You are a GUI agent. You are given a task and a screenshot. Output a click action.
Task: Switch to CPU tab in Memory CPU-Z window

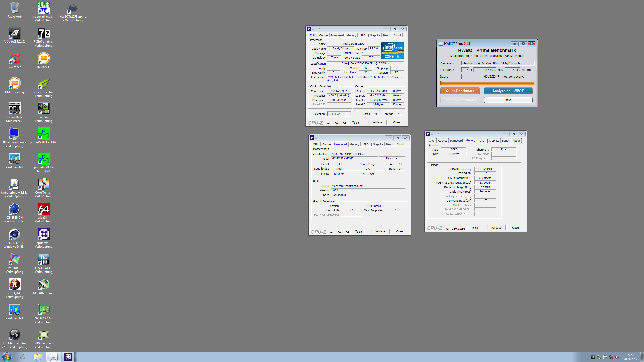click(431, 141)
